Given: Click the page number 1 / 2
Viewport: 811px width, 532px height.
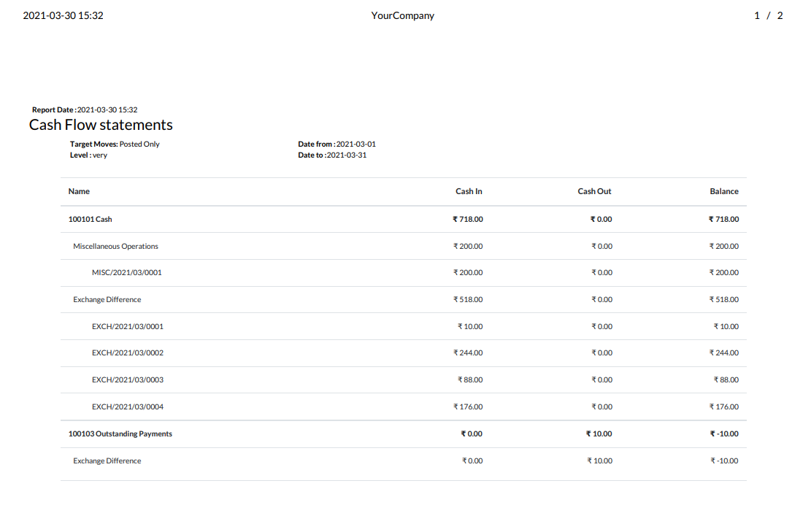Looking at the screenshot, I should [x=769, y=15].
